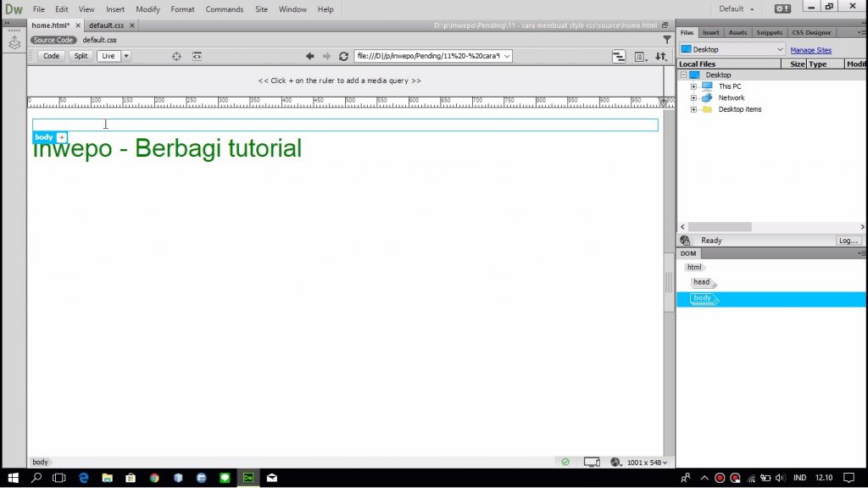Click the Inspect mode crosshair icon
This screenshot has height=488, width=868.
point(176,57)
